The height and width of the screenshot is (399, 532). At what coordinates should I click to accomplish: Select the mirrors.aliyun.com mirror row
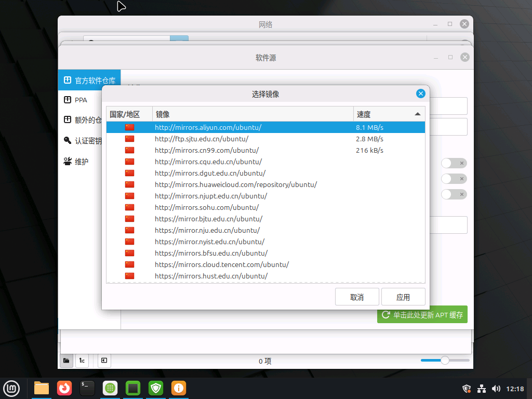click(265, 127)
